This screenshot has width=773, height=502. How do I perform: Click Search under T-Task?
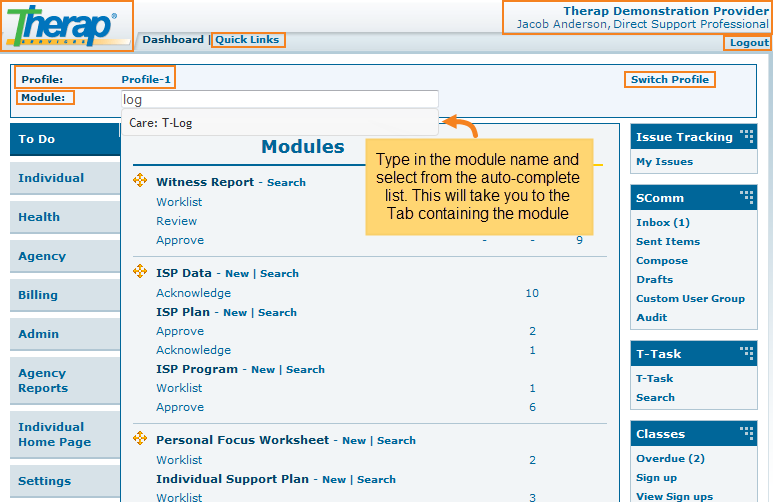tap(655, 397)
